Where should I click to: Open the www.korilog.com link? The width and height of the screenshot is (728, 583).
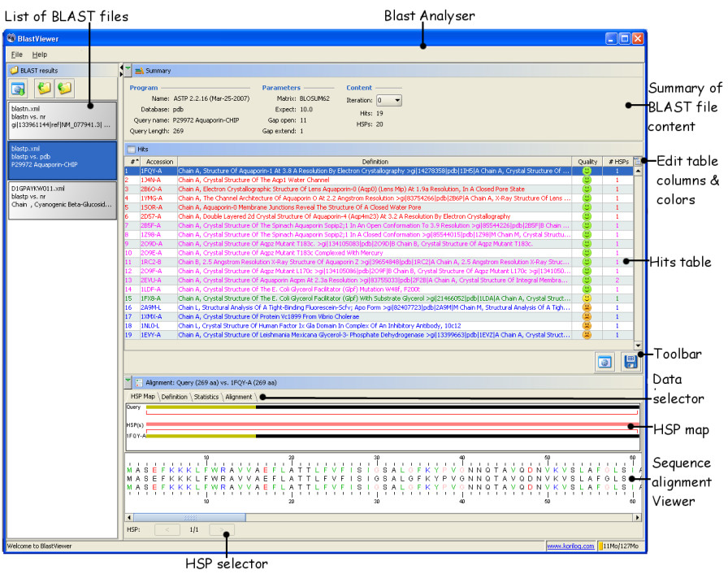point(570,546)
